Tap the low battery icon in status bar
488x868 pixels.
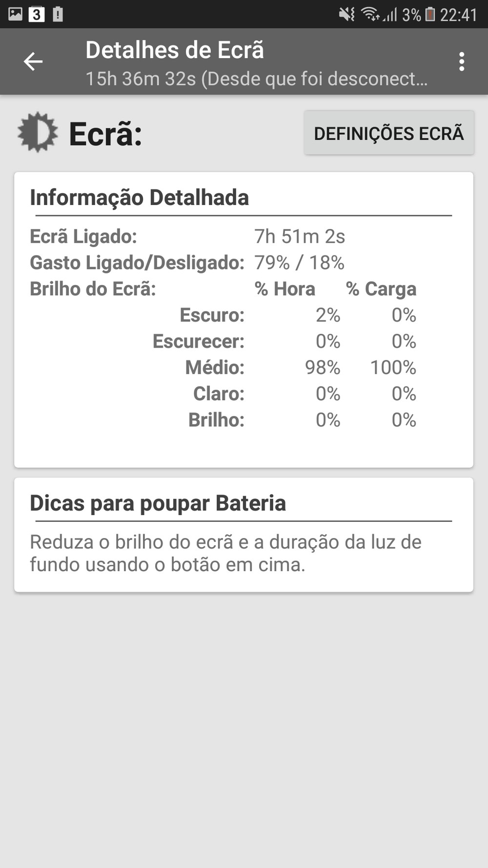pyautogui.click(x=430, y=15)
